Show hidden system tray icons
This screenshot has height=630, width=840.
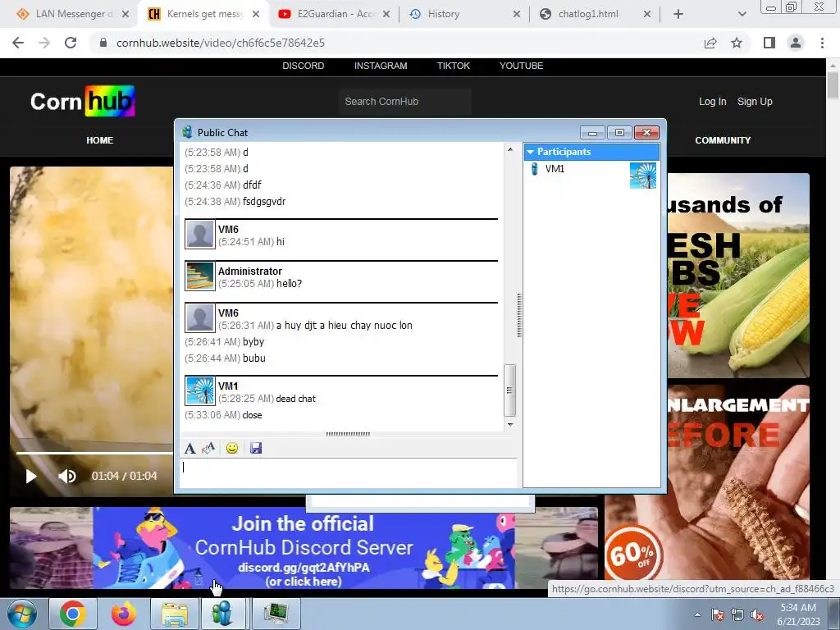pos(697,614)
